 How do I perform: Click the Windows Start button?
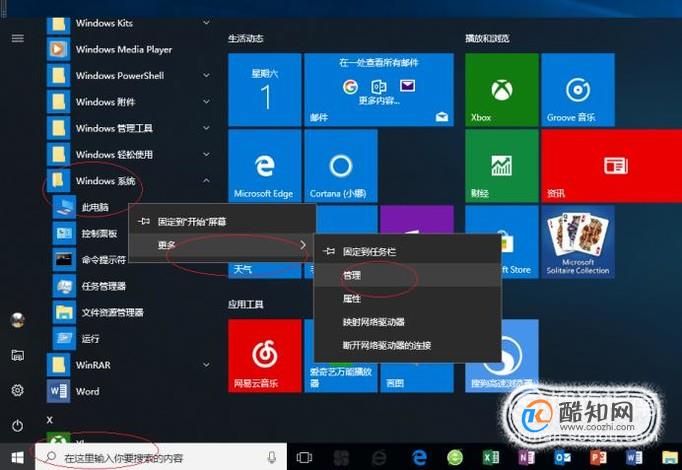point(17,457)
